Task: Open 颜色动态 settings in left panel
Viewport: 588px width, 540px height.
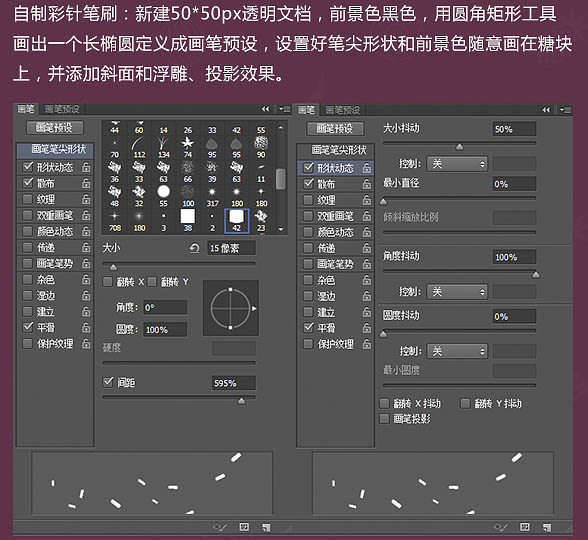Action: 55,231
